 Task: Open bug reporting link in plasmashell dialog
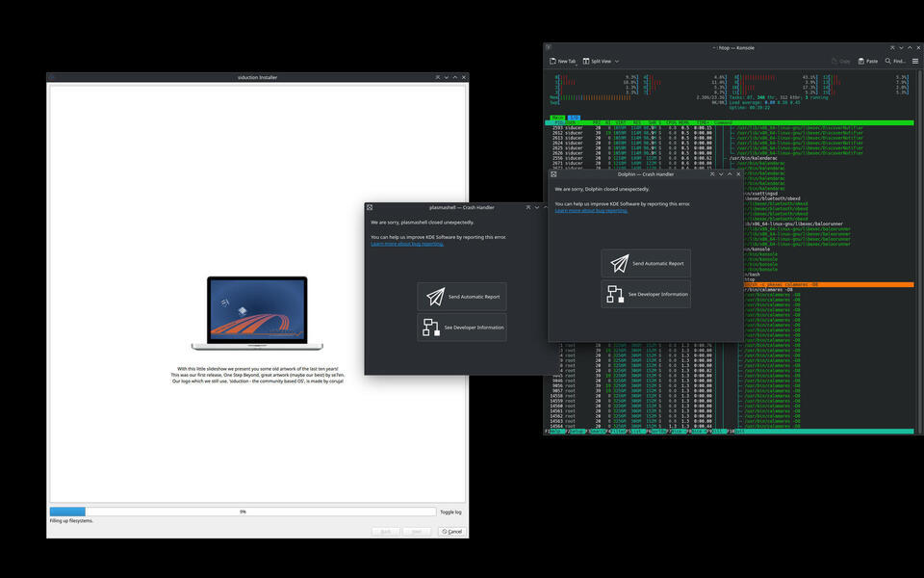pos(407,244)
